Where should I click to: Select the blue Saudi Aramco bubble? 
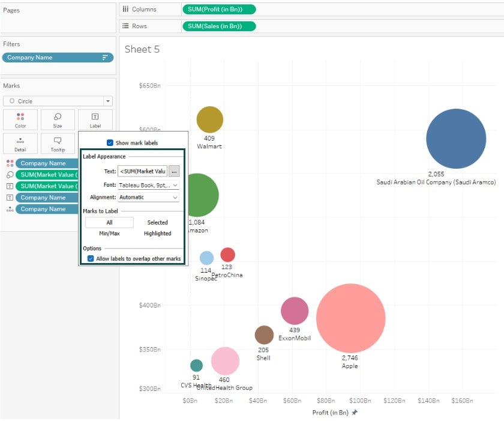pyautogui.click(x=456, y=139)
